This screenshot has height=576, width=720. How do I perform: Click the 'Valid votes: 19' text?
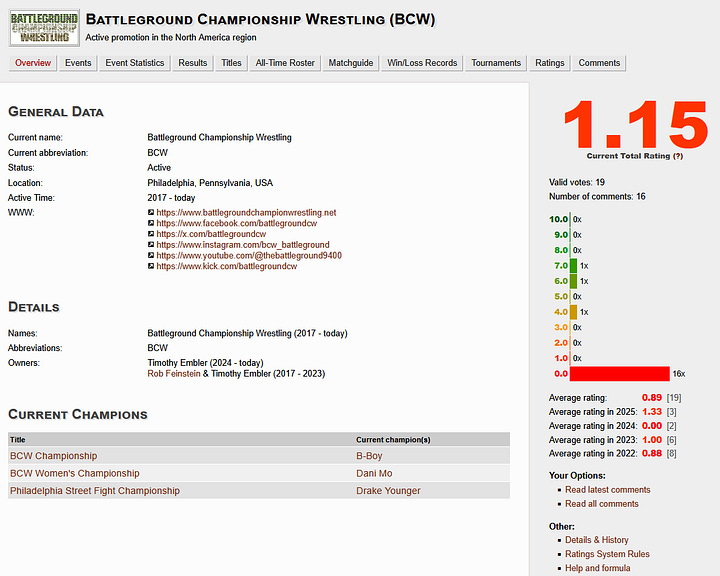click(x=577, y=182)
